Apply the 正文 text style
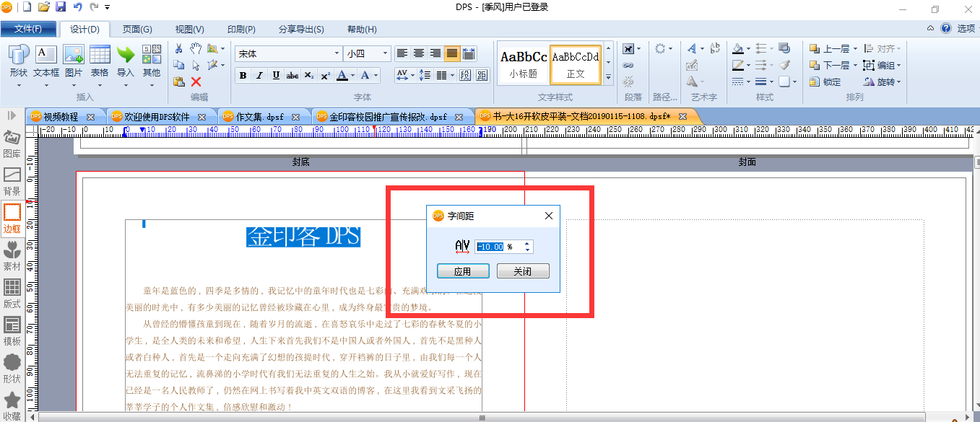Screen dimensions: 980x422 pyautogui.click(x=576, y=64)
